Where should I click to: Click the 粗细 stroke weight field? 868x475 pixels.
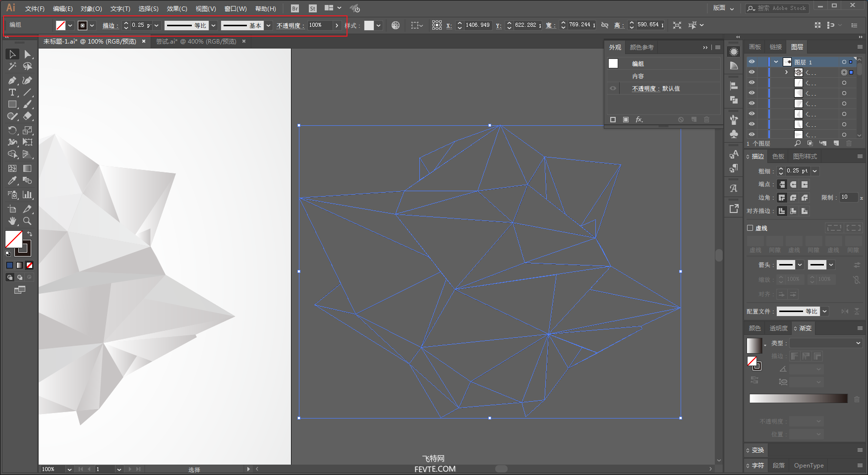point(798,171)
